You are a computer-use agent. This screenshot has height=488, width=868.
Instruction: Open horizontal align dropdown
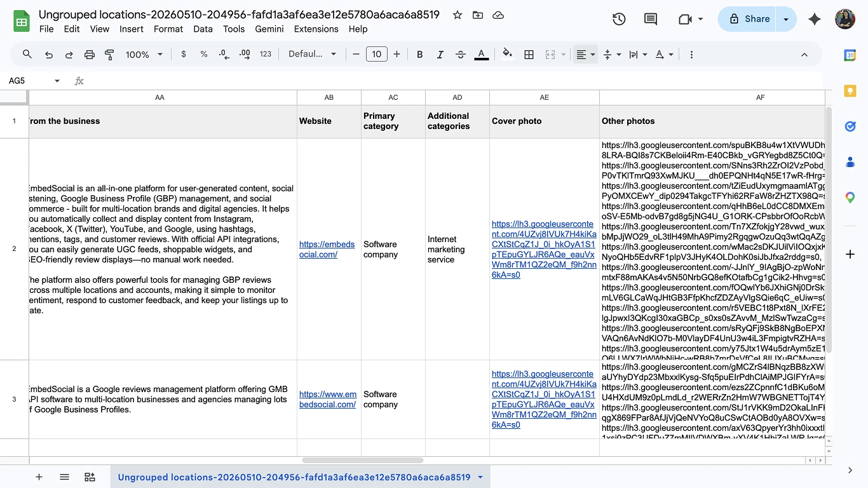[585, 55]
